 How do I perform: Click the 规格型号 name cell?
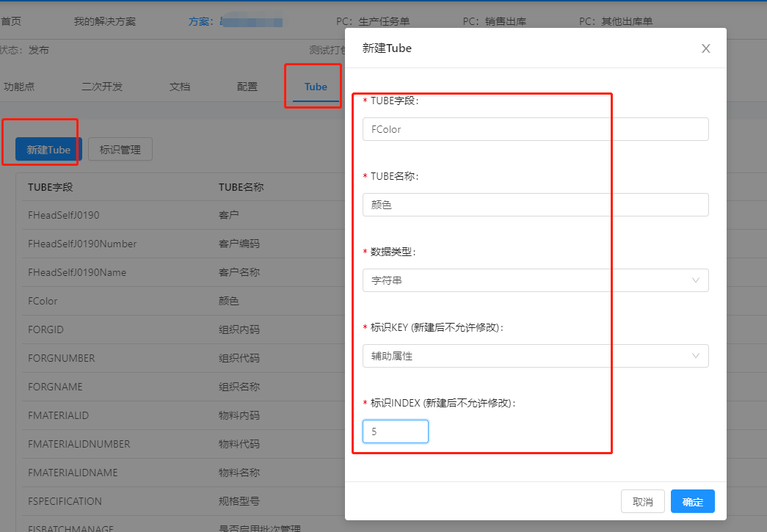click(239, 501)
